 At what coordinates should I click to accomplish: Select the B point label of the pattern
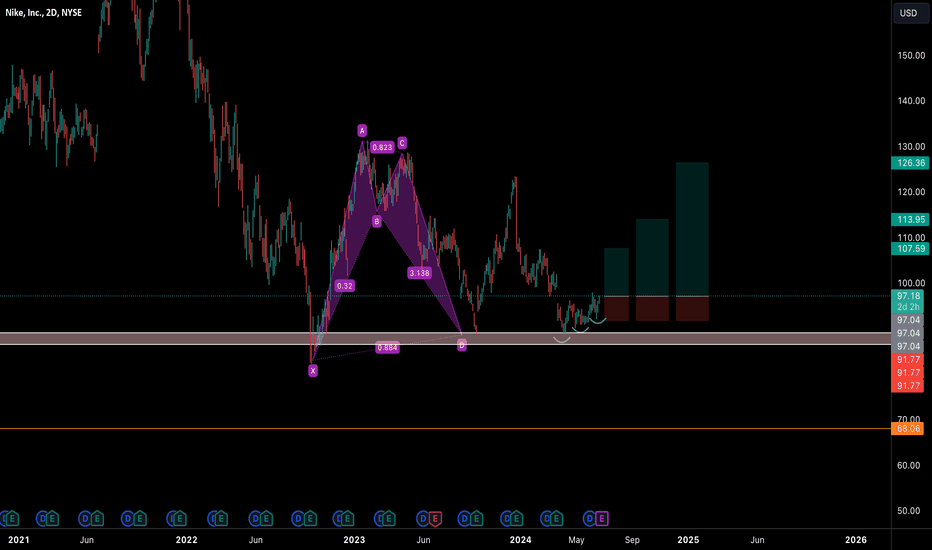[376, 221]
